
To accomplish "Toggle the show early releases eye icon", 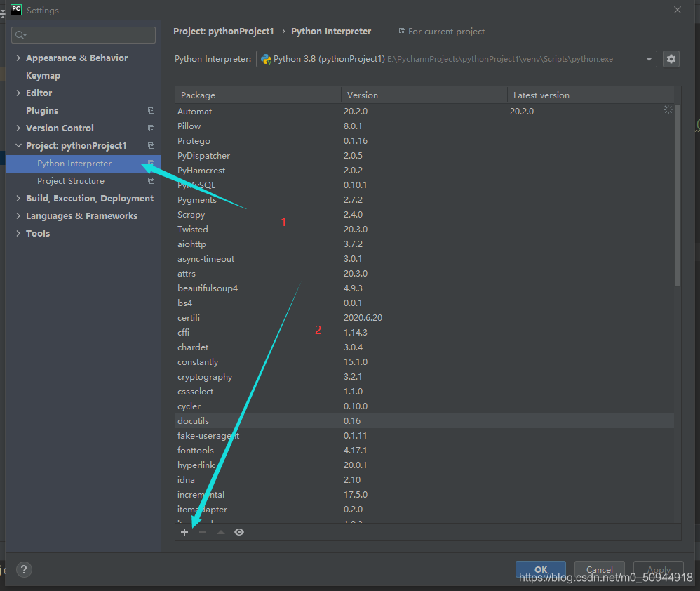I will (x=239, y=533).
